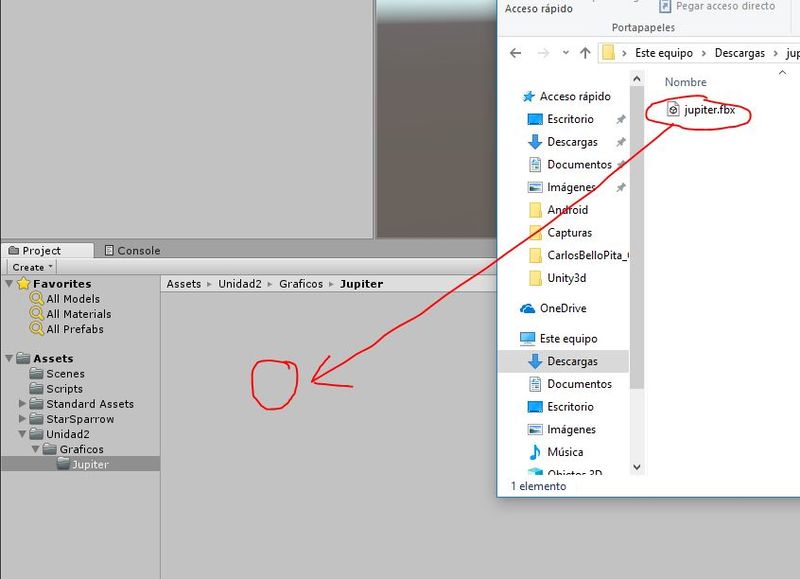This screenshot has height=579, width=800.
Task: Click the folder icon in Explorer address bar
Action: coord(608,52)
